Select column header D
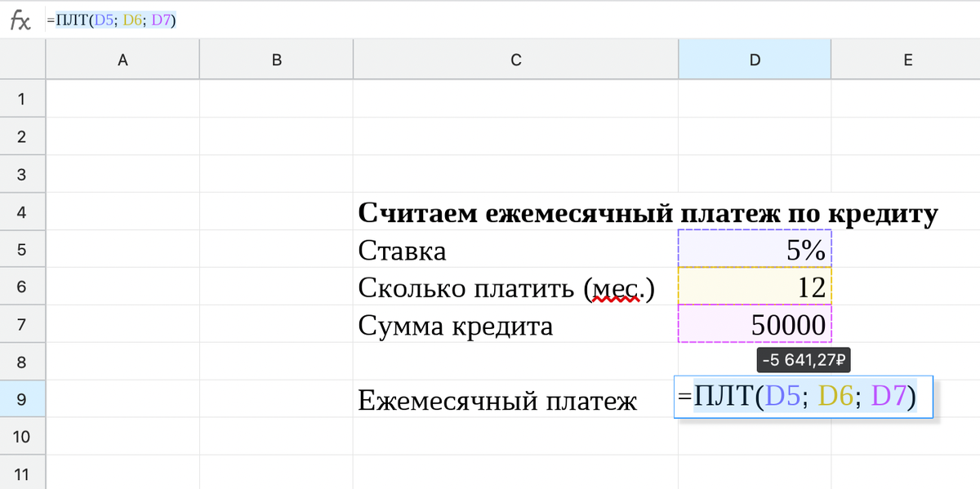980x489 pixels. pos(754,59)
